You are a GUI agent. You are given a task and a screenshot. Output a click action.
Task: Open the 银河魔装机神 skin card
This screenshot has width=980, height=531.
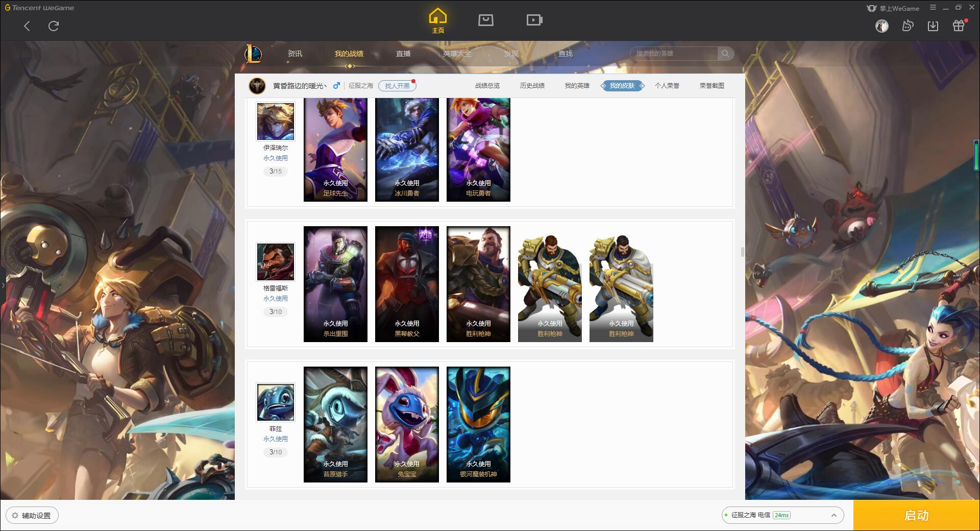478,424
